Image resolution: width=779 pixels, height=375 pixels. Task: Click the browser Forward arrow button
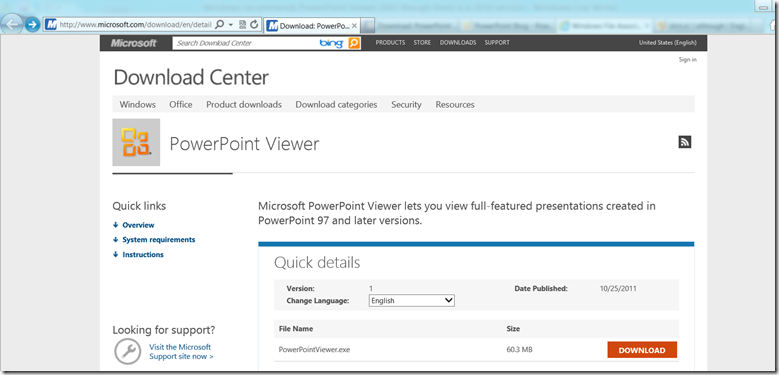(x=32, y=24)
